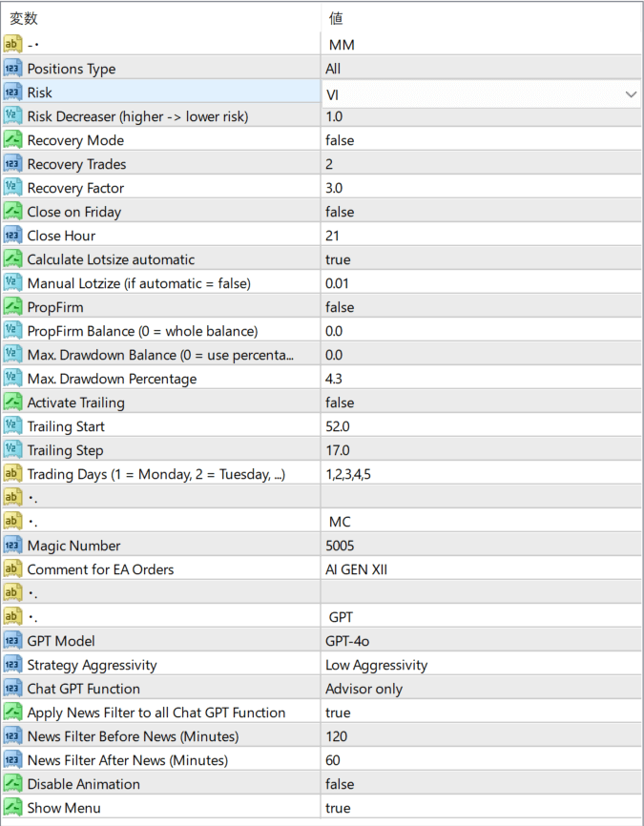Click the Risk Decreaser parameter icon
644x826 pixels.
(x=12, y=116)
